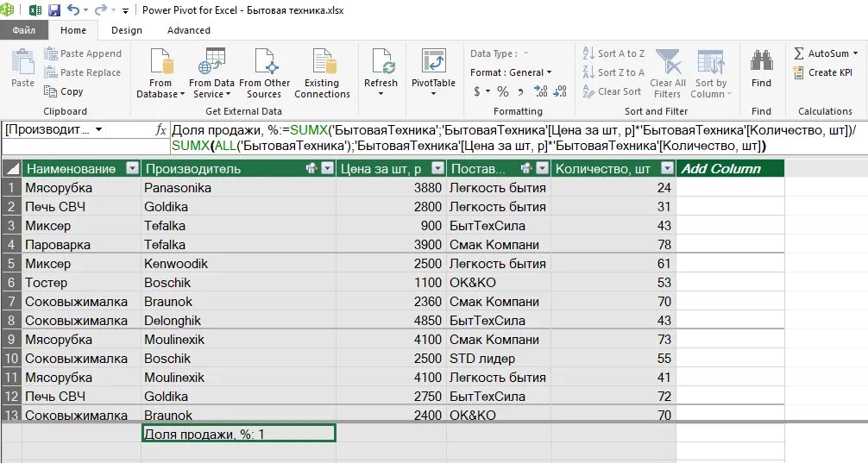The image size is (868, 463).
Task: Open the From Data Service menu
Action: coord(211,73)
